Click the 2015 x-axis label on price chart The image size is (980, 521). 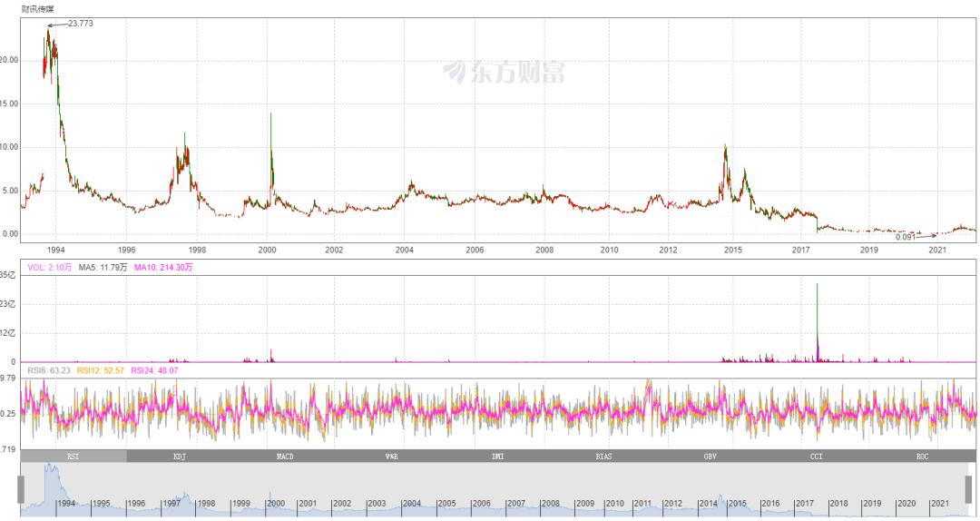[733, 250]
